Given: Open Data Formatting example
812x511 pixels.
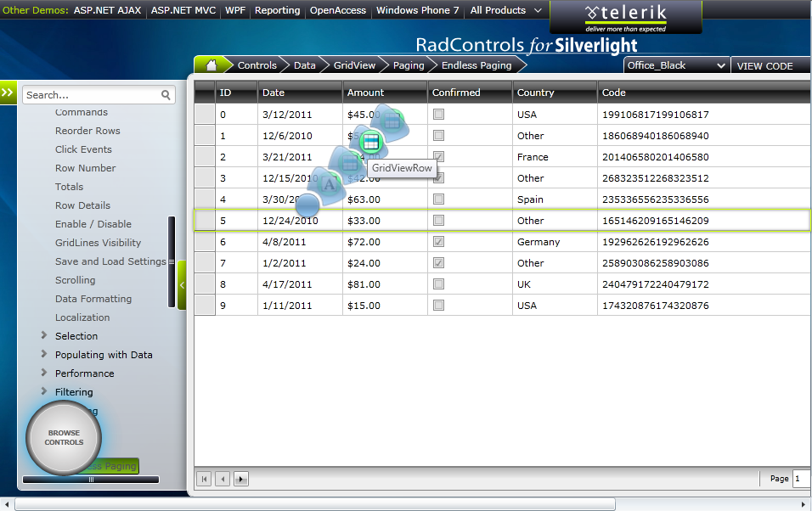Looking at the screenshot, I should [x=93, y=299].
